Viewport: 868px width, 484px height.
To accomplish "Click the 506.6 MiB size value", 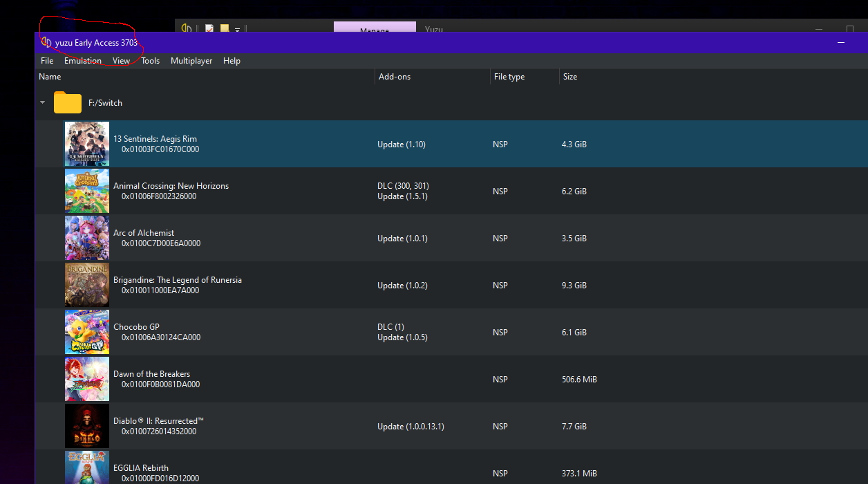I will [x=579, y=380].
